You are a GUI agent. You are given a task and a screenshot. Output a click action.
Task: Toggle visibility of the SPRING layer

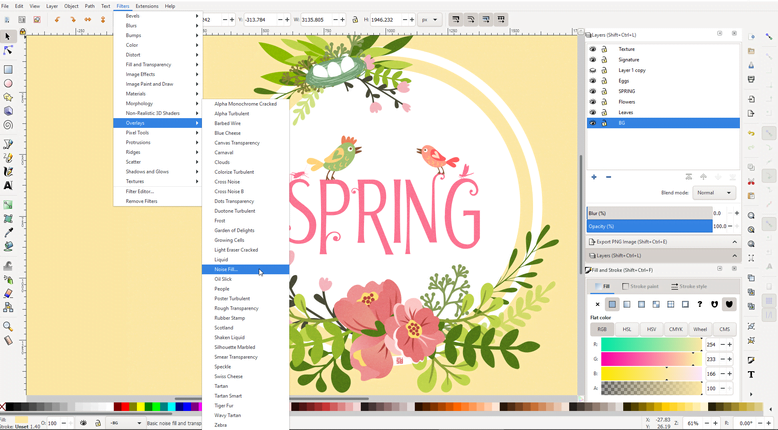(x=593, y=91)
